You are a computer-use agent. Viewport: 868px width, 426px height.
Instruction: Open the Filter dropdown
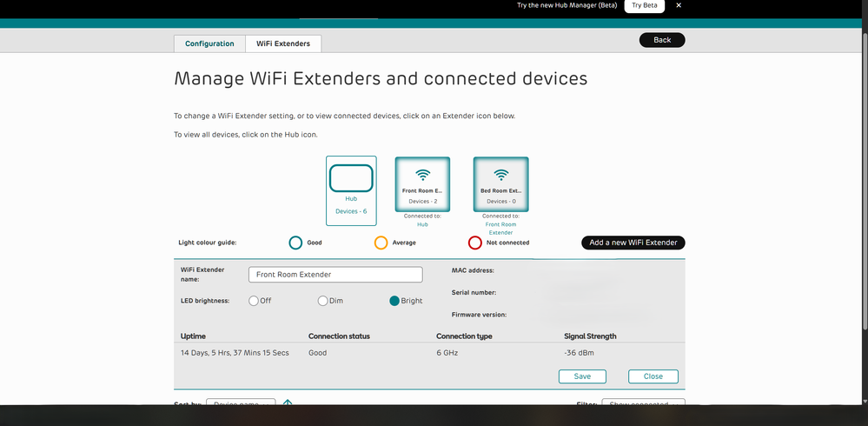[643, 403]
